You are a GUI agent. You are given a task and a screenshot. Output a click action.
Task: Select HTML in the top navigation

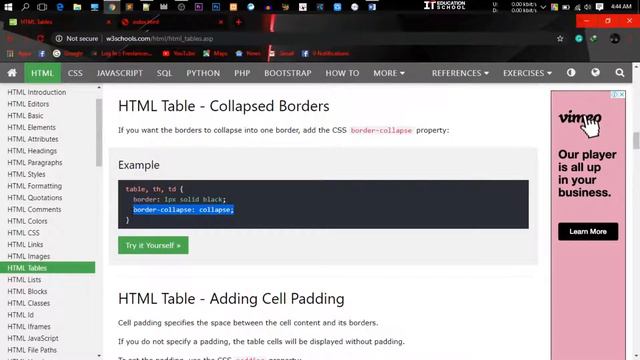pyautogui.click(x=42, y=73)
